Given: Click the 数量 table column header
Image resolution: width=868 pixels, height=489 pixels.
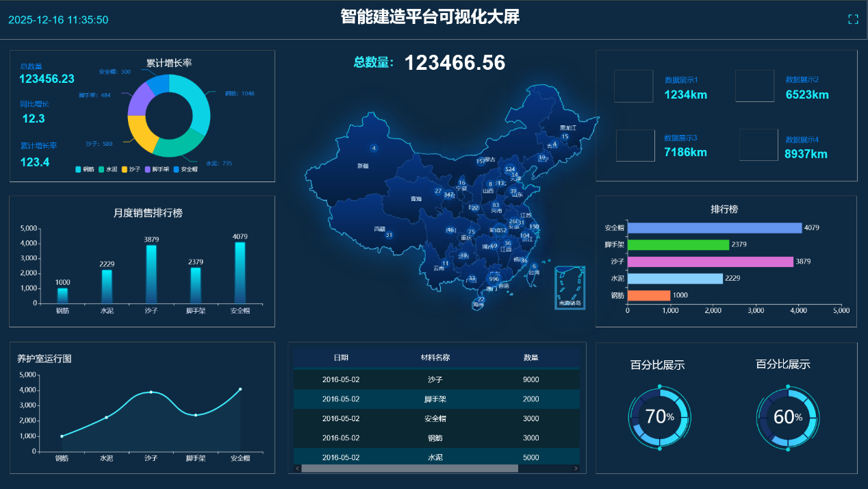Looking at the screenshot, I should 531,358.
